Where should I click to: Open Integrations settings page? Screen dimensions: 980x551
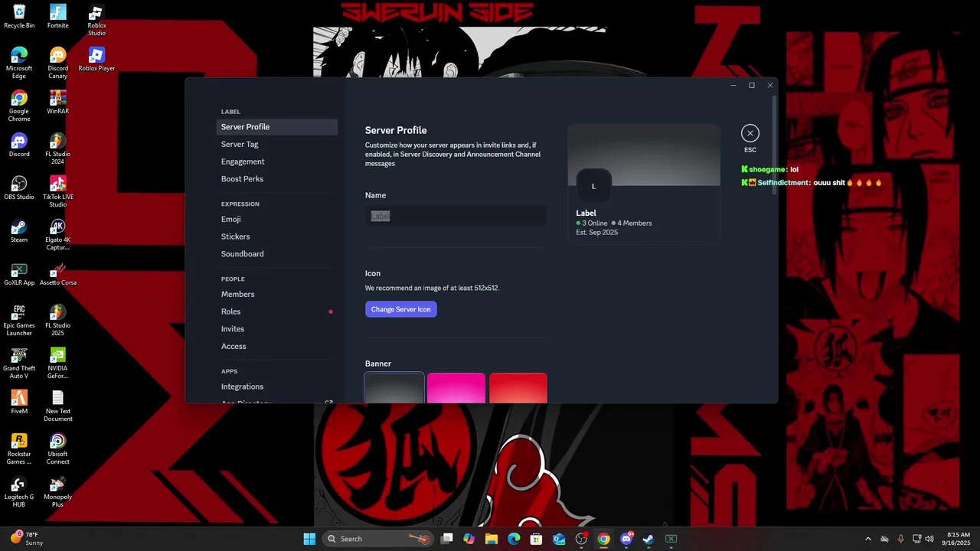[277, 386]
